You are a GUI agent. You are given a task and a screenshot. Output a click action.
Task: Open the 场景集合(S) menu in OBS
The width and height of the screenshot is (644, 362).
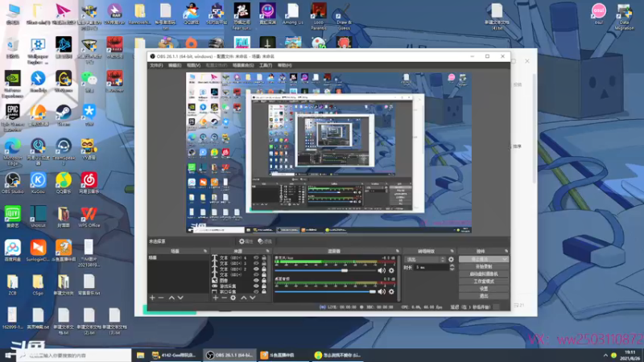[243, 65]
